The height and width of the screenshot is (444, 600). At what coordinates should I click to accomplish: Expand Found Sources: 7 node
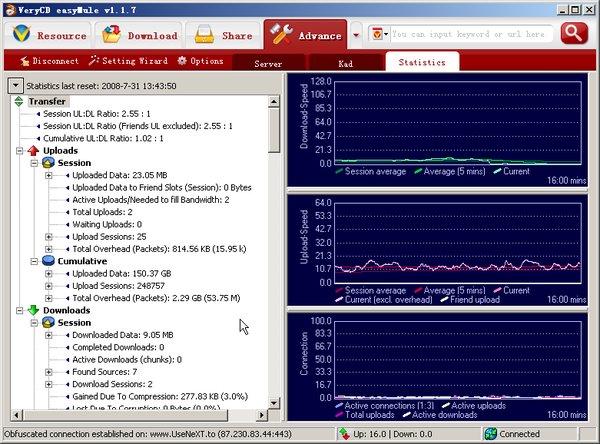pos(49,372)
